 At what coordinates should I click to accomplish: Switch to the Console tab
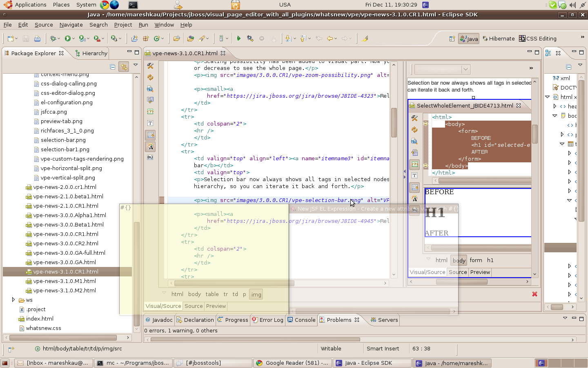pyautogui.click(x=305, y=320)
